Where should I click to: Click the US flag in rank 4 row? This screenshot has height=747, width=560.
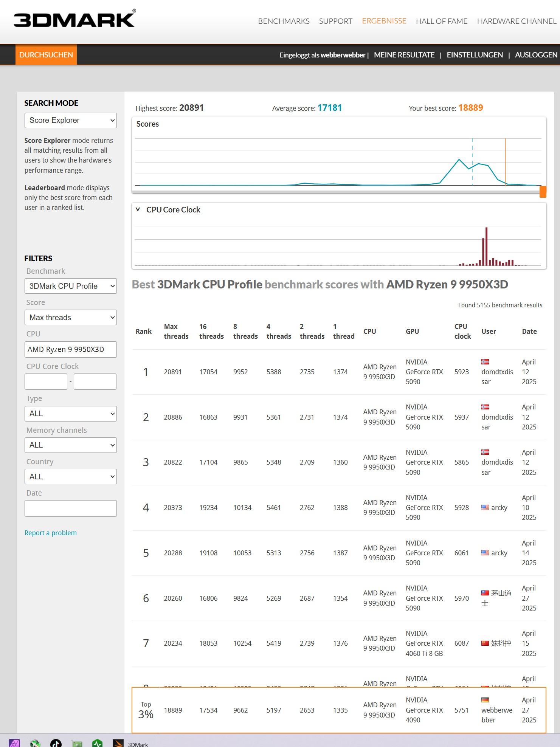point(485,507)
